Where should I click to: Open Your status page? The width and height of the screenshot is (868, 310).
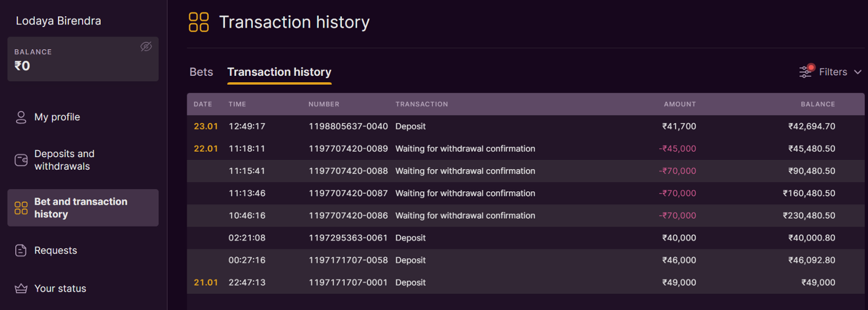coord(60,289)
